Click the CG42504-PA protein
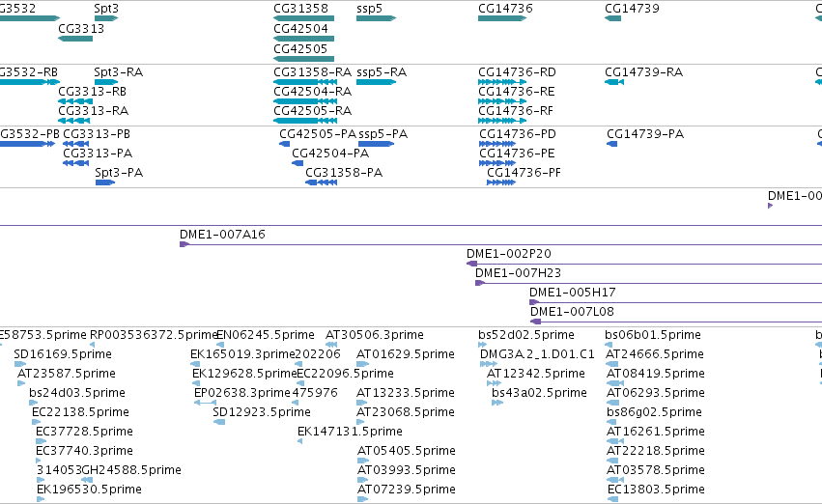Image resolution: width=822 pixels, height=504 pixels. click(x=298, y=163)
